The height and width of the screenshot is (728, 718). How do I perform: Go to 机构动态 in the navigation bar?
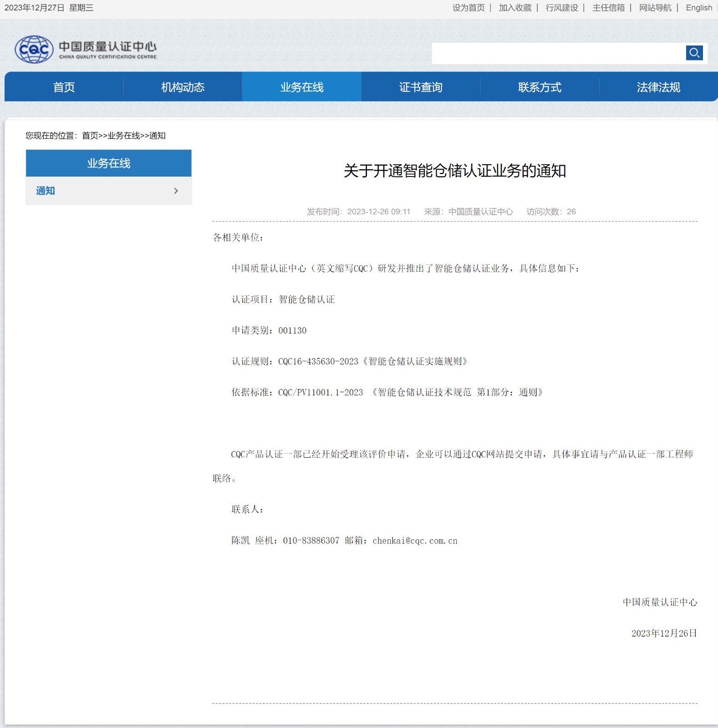point(183,87)
